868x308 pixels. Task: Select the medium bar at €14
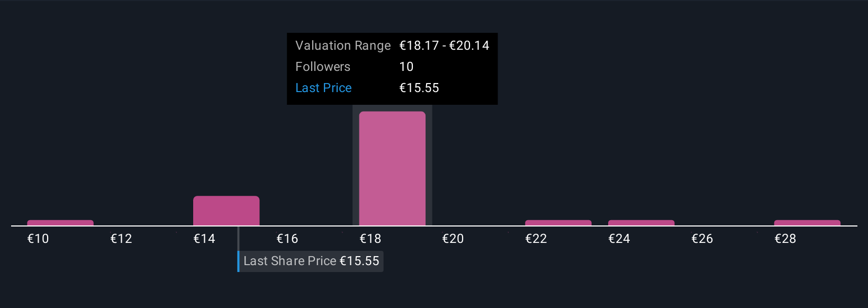coord(226,211)
